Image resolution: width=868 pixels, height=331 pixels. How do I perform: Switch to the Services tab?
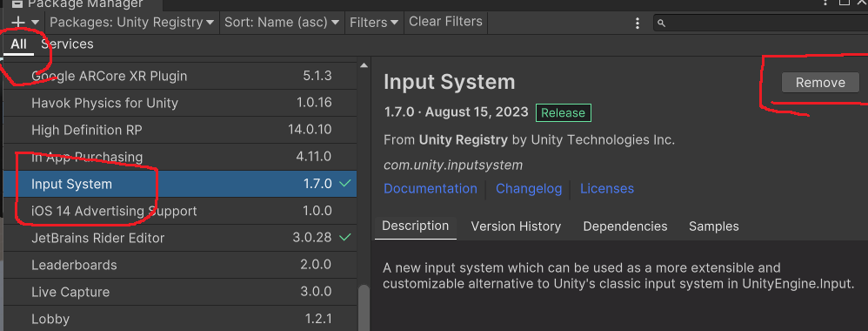pyautogui.click(x=67, y=44)
